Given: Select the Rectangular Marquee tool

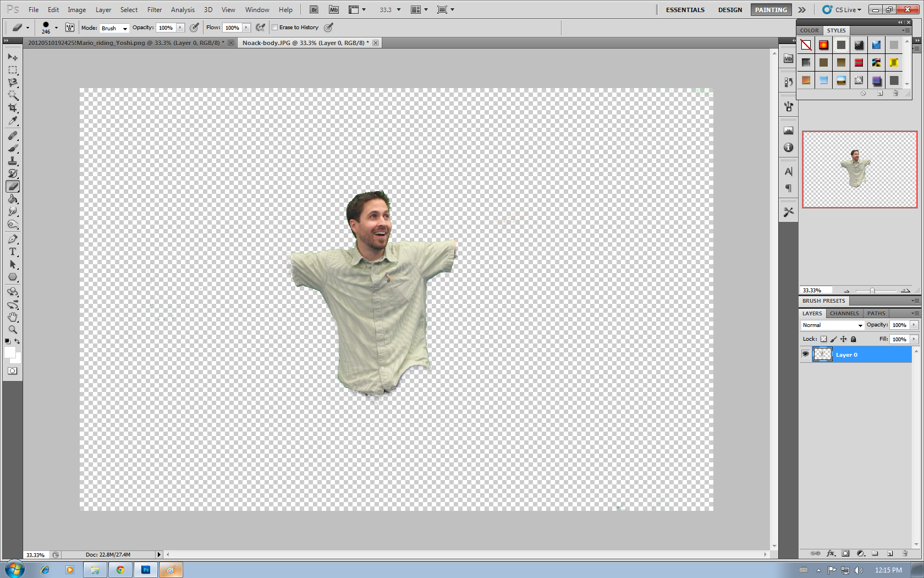Looking at the screenshot, I should 13,70.
